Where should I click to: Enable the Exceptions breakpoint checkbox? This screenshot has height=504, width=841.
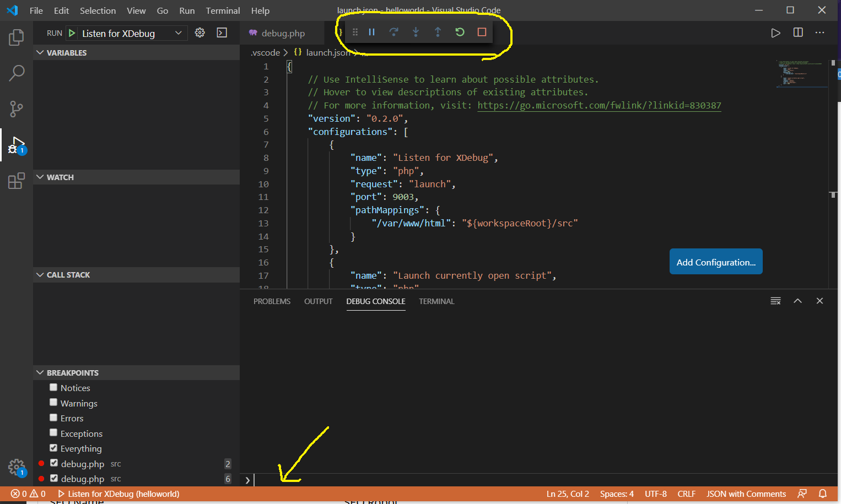[53, 432]
